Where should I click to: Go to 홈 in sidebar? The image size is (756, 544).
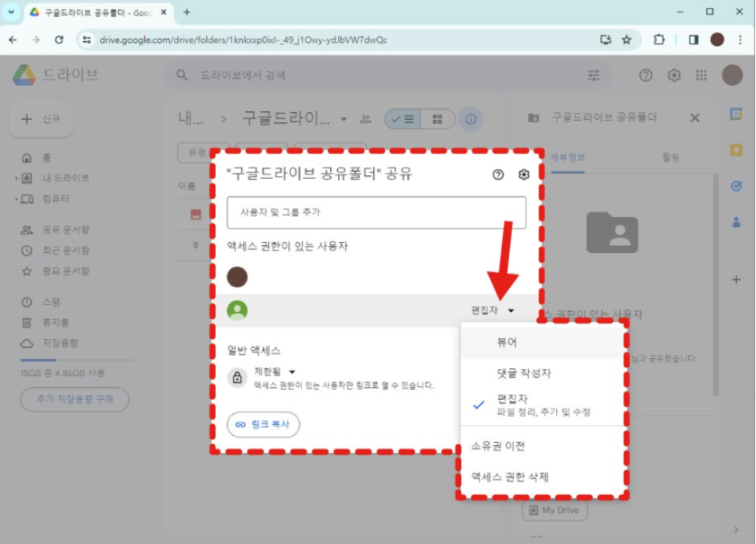click(37, 157)
